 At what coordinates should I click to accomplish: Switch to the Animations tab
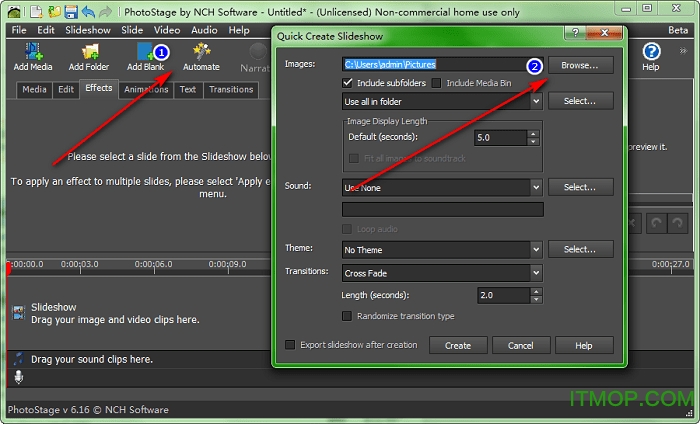tap(145, 89)
